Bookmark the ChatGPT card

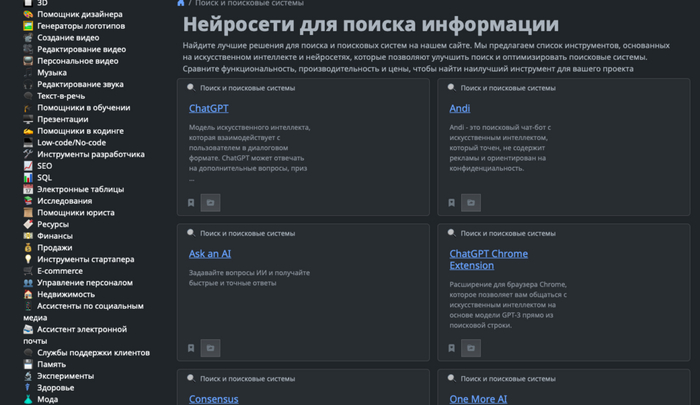coord(191,203)
